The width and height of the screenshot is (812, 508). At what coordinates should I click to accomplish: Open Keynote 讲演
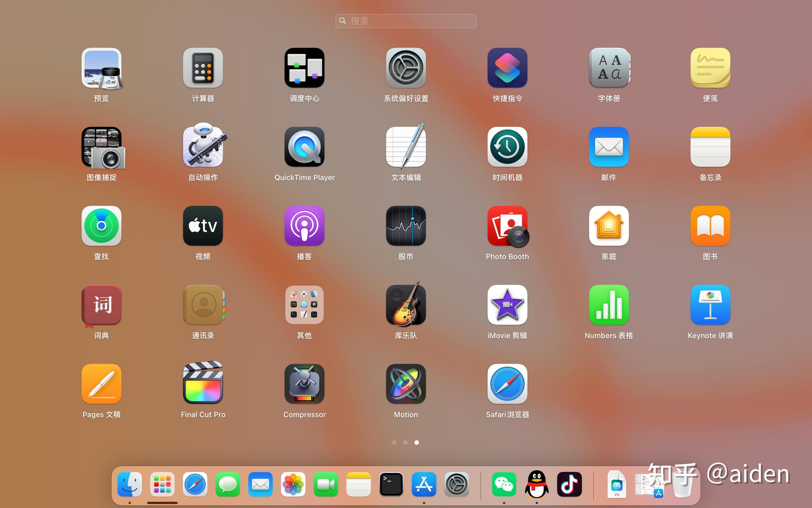coord(710,305)
